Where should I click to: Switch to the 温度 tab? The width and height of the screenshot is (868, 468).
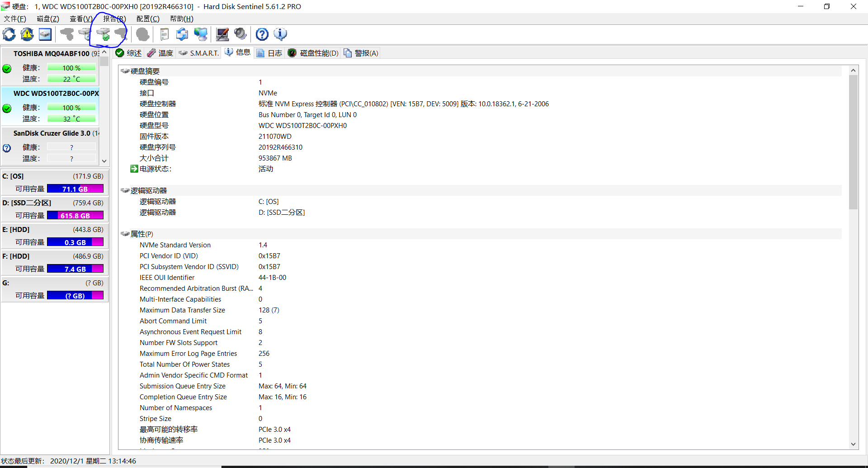coord(160,53)
